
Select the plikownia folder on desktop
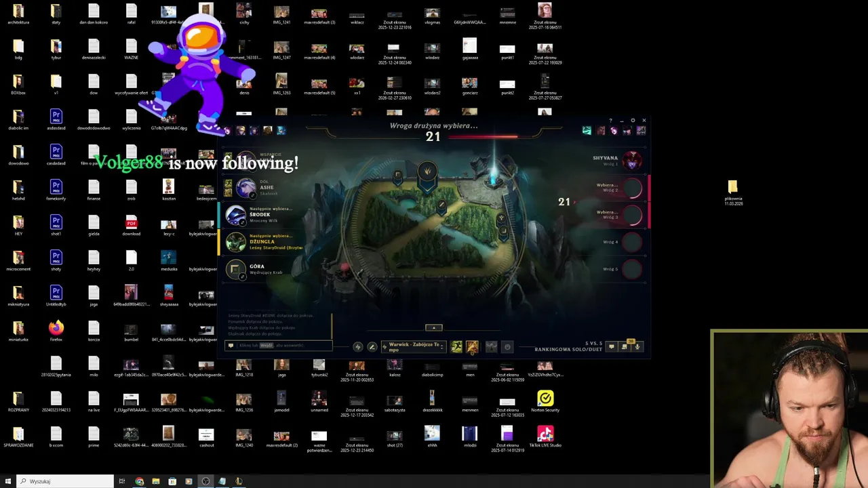click(x=733, y=192)
